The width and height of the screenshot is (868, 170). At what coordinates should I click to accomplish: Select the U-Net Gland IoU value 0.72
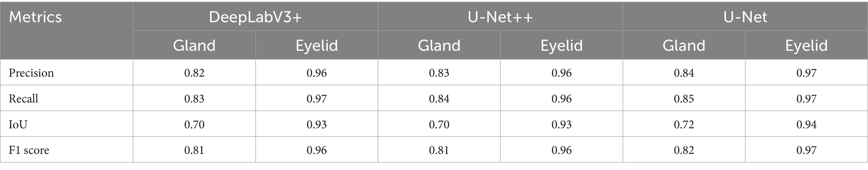click(x=684, y=124)
